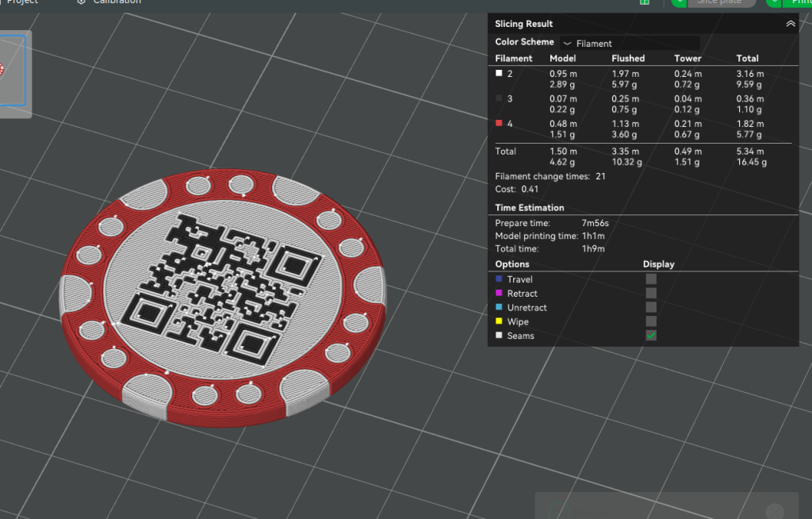Screen dimensions: 812x519
Task: Collapse the Slicing Result panel
Action: pos(791,24)
